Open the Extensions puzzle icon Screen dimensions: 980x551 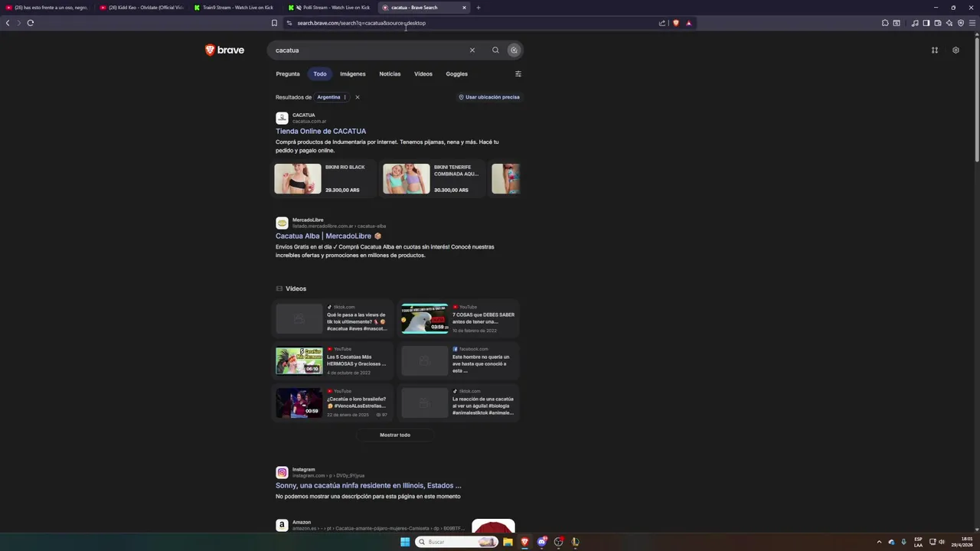(885, 23)
